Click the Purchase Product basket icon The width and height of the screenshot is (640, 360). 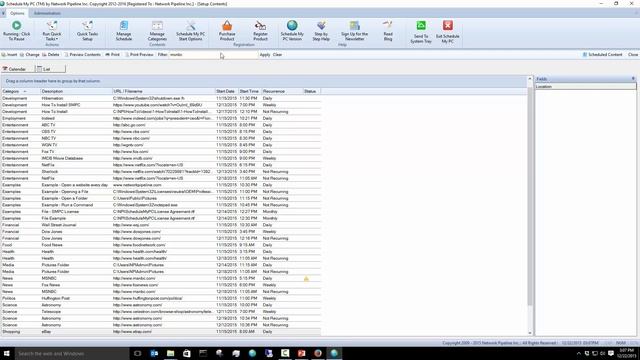point(227,26)
